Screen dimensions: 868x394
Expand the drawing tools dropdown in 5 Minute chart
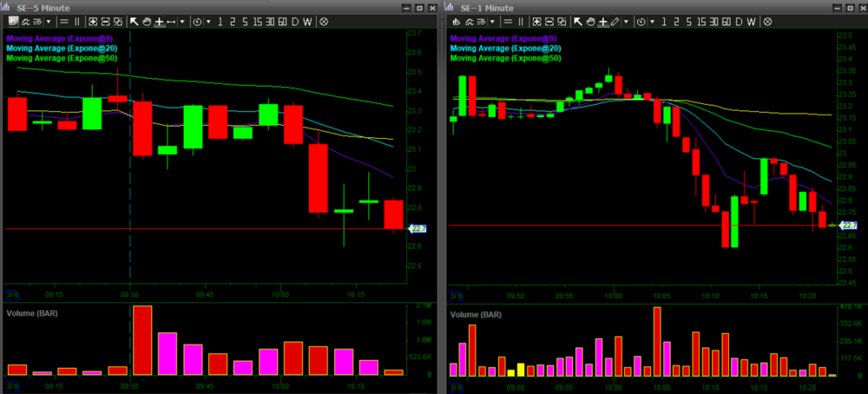pos(182,20)
